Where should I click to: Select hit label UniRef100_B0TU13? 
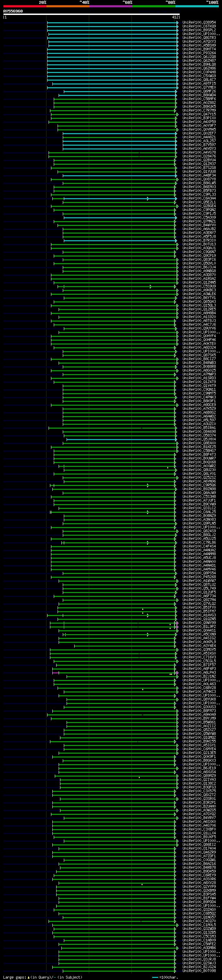[x=199, y=244]
